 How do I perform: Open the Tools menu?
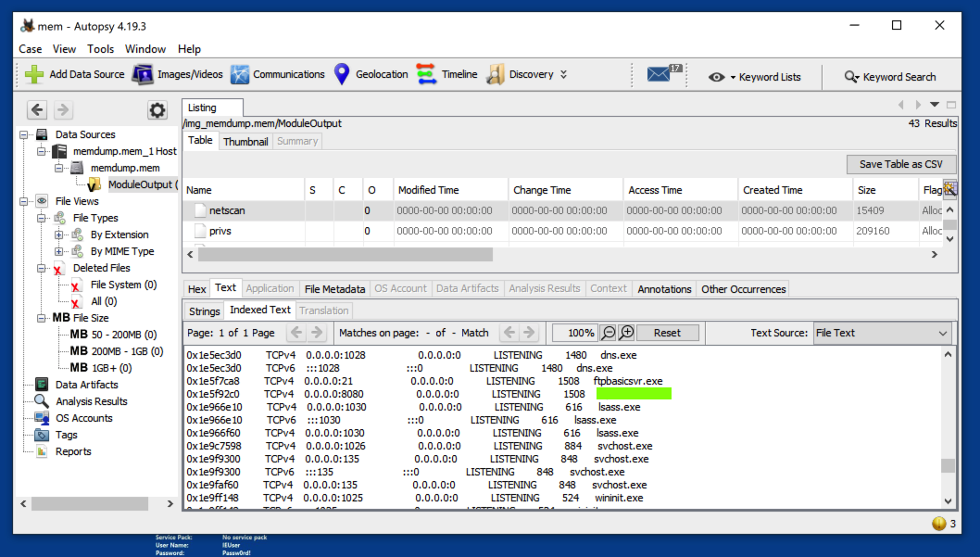click(x=101, y=49)
